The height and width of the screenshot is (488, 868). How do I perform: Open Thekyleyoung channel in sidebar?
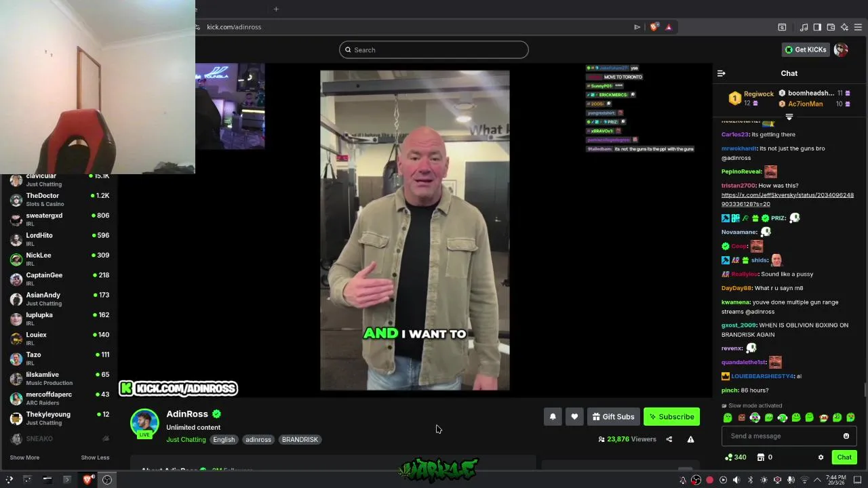pyautogui.click(x=60, y=418)
